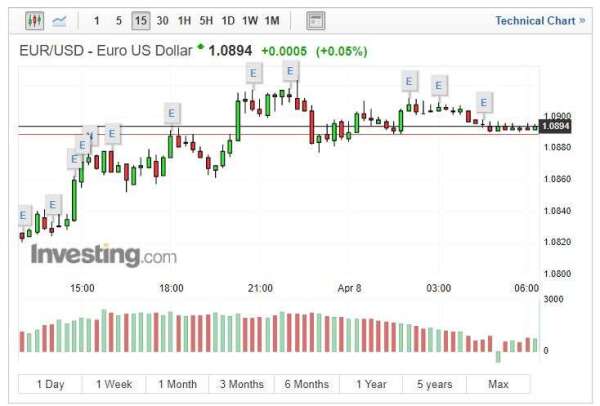Viewport: 600px width, 406px height.
Task: Click the EUR/USD - Euro US Dollar title
Action: (x=106, y=51)
